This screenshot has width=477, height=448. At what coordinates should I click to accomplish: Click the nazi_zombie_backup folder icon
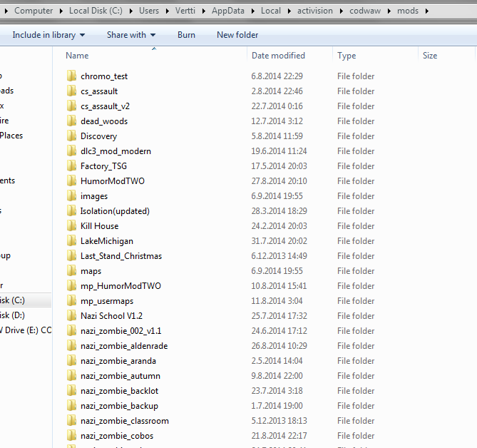[71, 405]
